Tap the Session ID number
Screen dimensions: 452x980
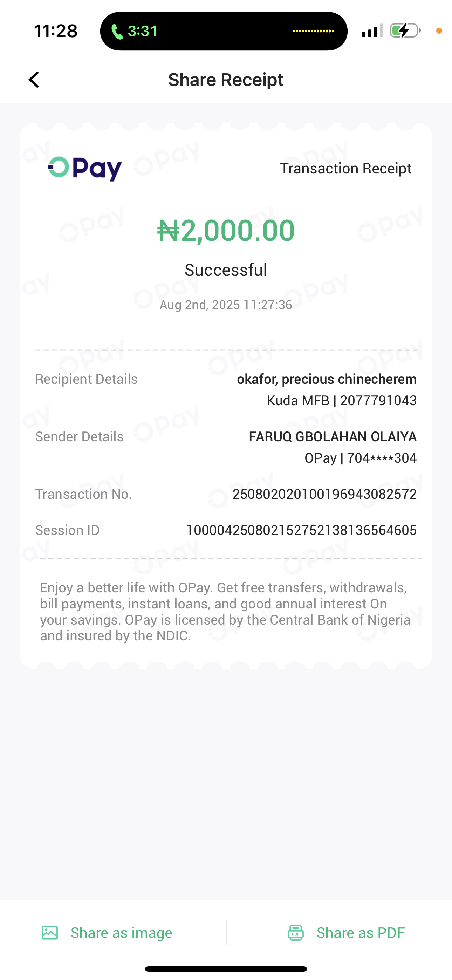(301, 530)
